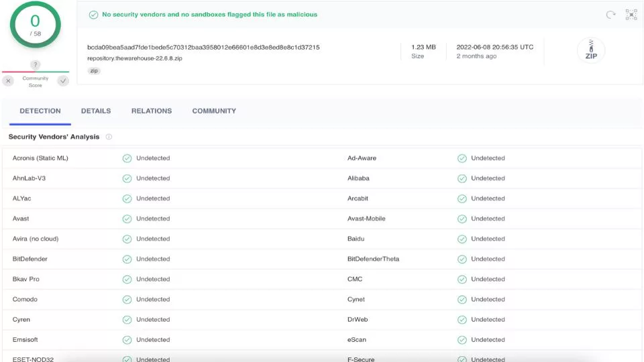Click vendor name Ad-Aware
The image size is (644, 362).
pos(362,158)
